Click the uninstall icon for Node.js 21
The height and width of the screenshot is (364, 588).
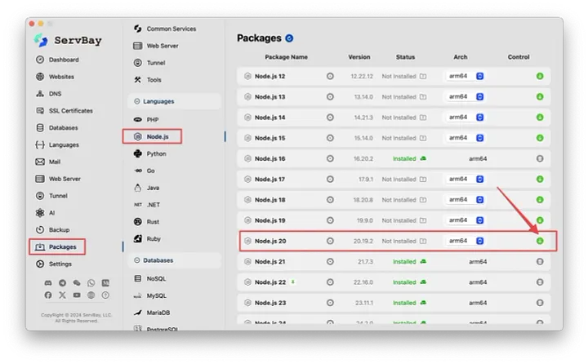[539, 261]
